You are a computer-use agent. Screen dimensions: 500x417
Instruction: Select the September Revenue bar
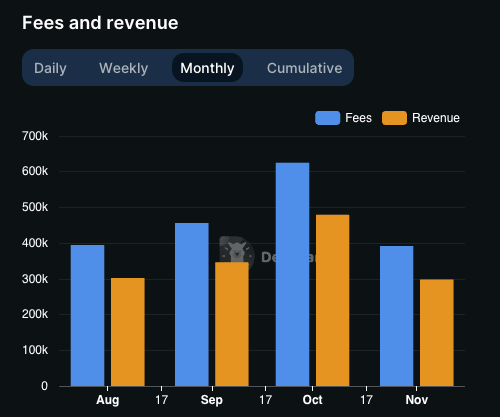coord(232,324)
